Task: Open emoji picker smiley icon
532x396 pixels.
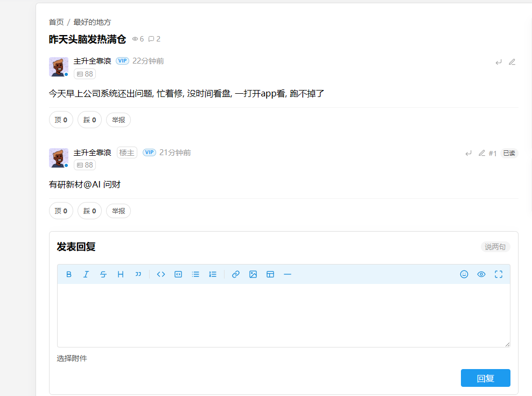Action: 464,274
